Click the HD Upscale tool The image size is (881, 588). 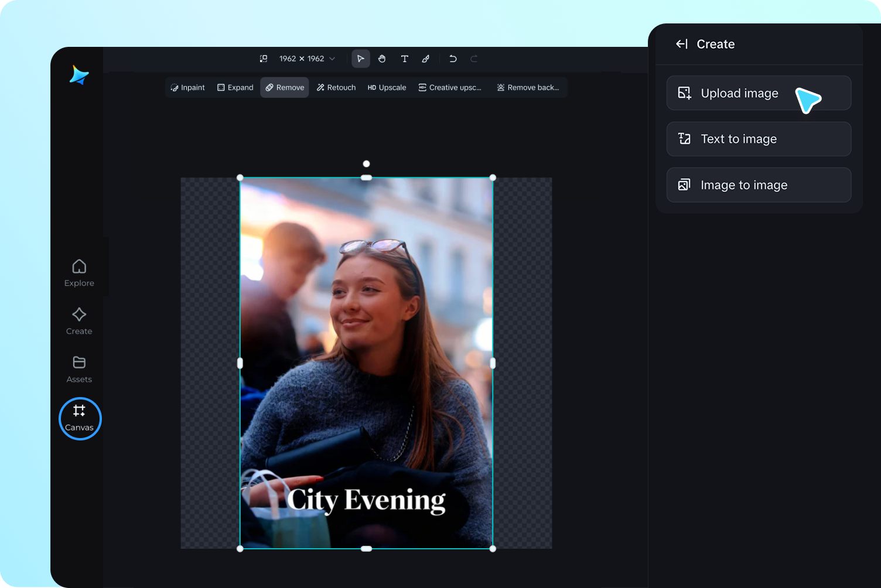(387, 87)
